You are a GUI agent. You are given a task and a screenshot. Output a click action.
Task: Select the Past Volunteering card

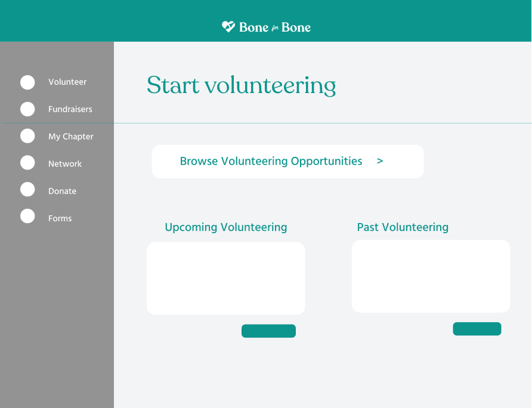point(431,276)
